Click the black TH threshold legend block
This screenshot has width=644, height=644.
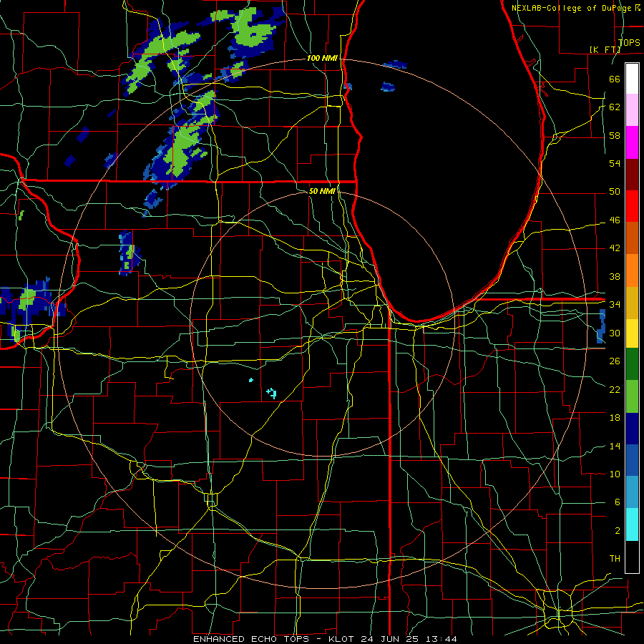pos(632,557)
